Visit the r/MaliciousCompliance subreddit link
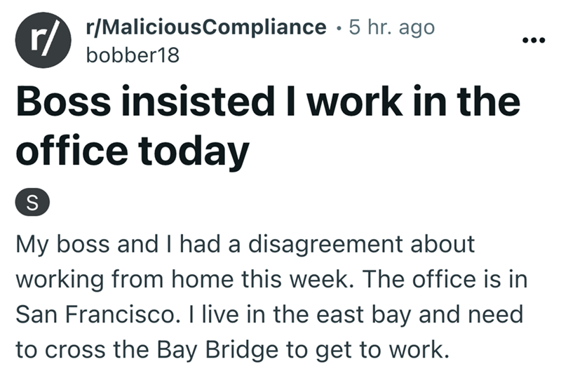Viewport: 561px width, 392px height. (x=205, y=27)
